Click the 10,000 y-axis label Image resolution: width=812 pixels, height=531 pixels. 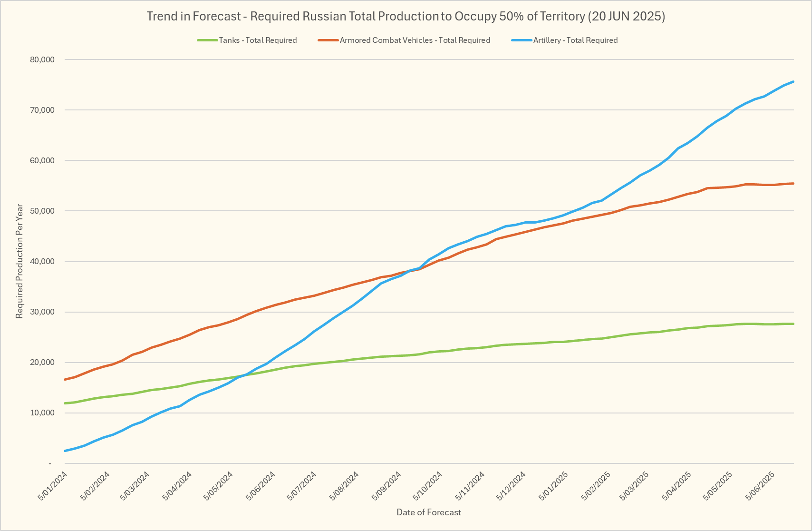pos(43,413)
